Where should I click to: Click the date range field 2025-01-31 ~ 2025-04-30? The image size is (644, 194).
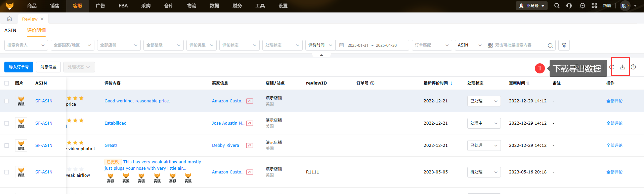point(372,45)
